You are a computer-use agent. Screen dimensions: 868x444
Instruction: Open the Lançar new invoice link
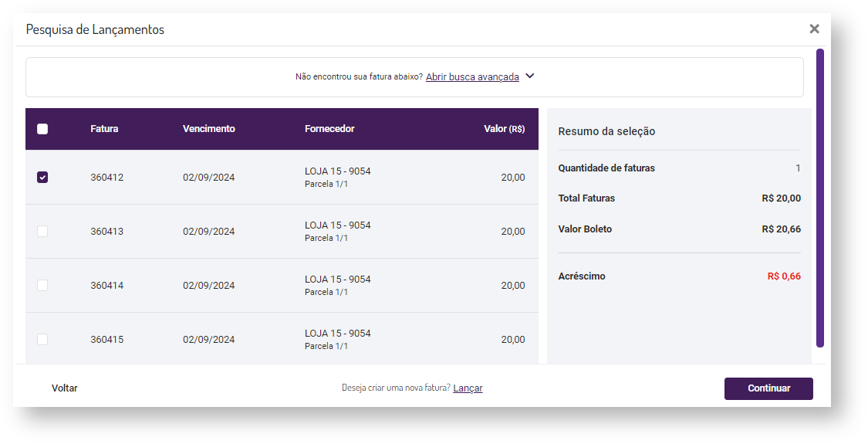tap(468, 388)
